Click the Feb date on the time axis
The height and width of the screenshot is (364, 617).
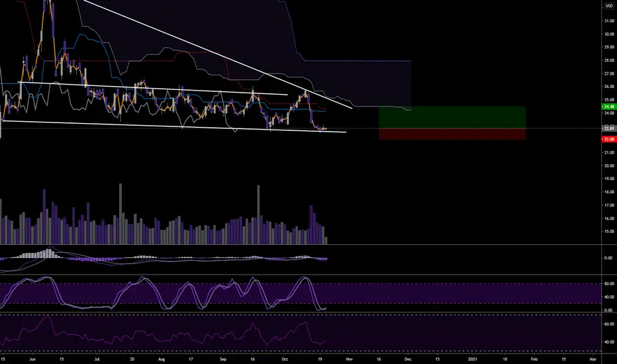click(534, 359)
